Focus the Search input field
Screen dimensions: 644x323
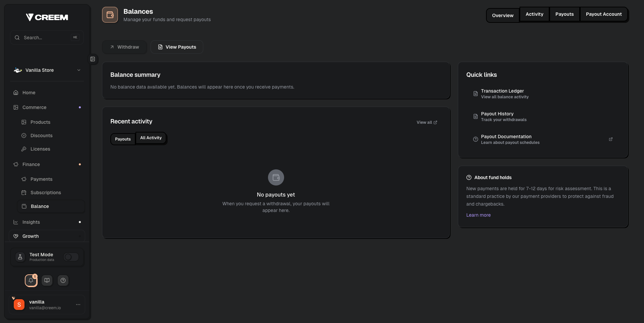(x=47, y=38)
